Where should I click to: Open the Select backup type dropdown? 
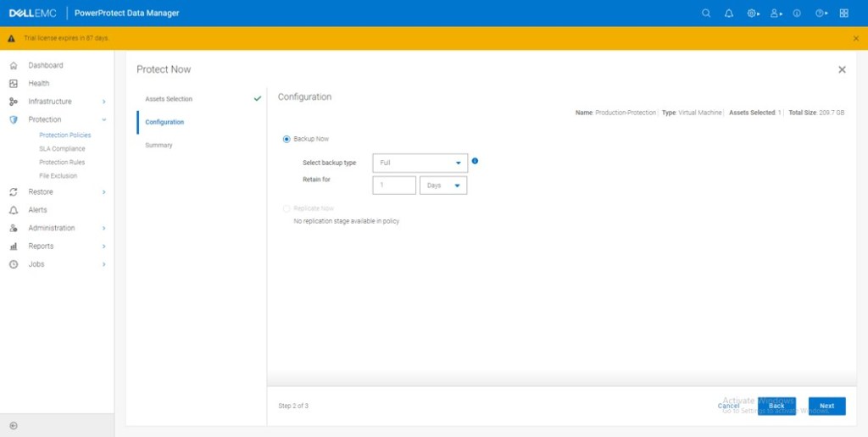420,163
